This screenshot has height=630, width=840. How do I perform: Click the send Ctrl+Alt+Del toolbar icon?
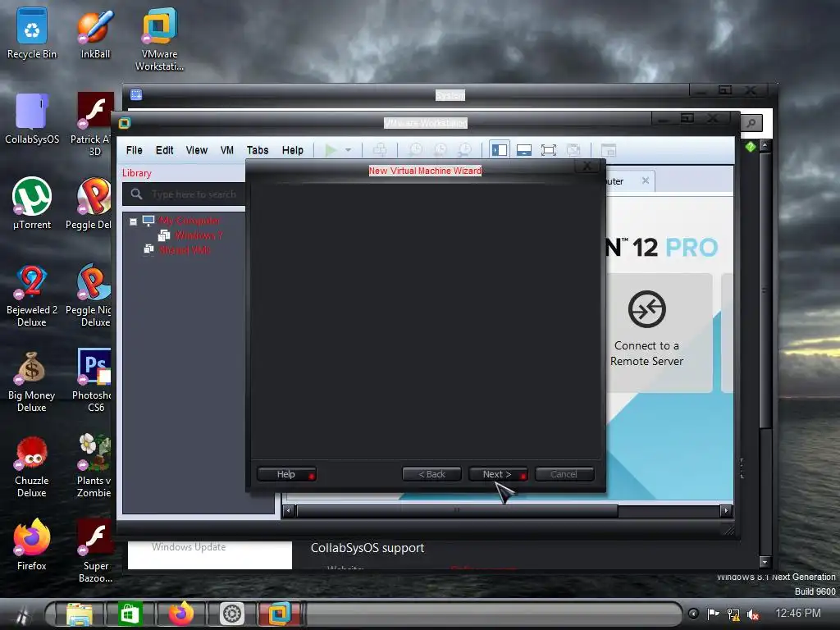380,151
